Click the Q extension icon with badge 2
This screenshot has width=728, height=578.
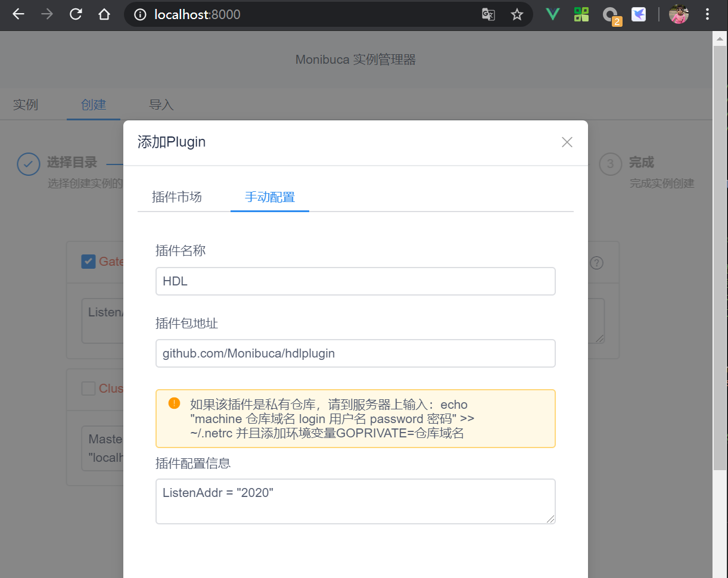611,14
